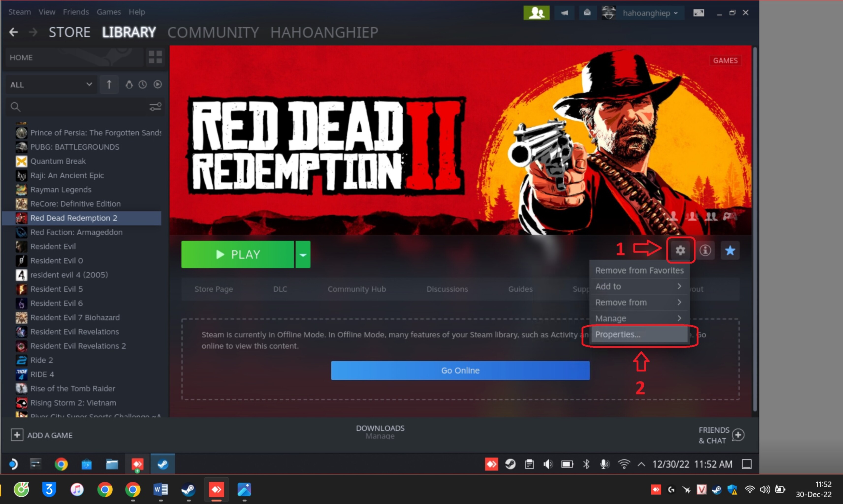Open the friends list green icon
This screenshot has width=843, height=504.
tap(536, 13)
